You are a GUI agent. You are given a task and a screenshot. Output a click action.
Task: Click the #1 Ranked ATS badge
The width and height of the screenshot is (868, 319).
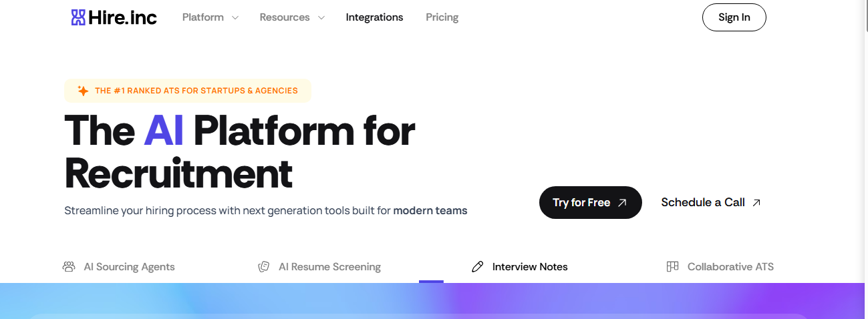188,91
